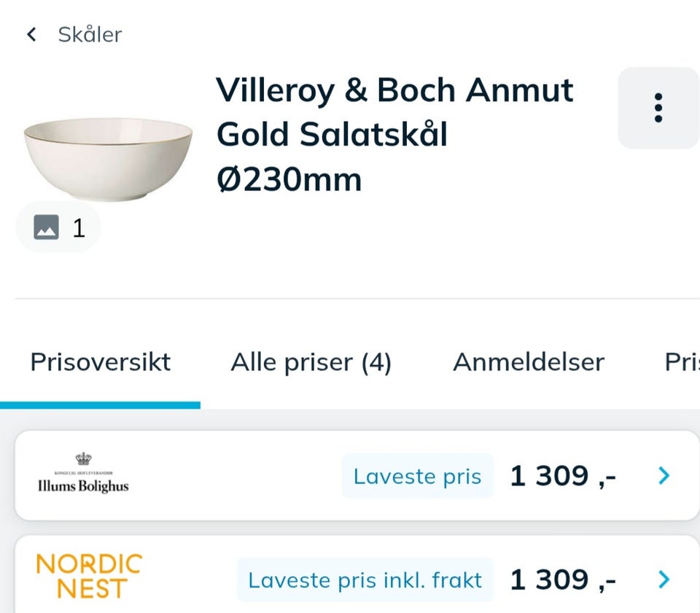Select the Anmeldelser tab
This screenshot has width=700, height=613.
tap(529, 362)
